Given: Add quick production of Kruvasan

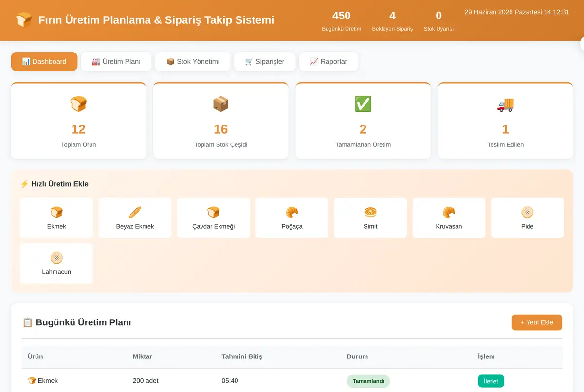Looking at the screenshot, I should click(449, 218).
